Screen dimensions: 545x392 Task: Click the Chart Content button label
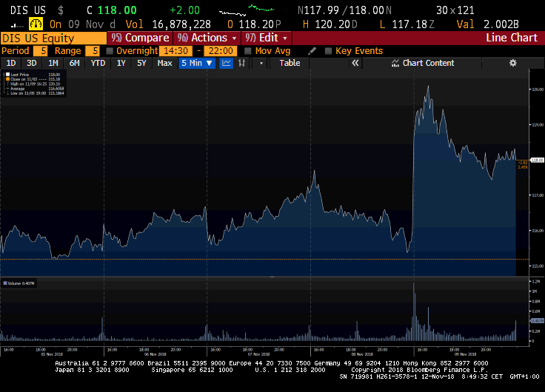pos(428,63)
